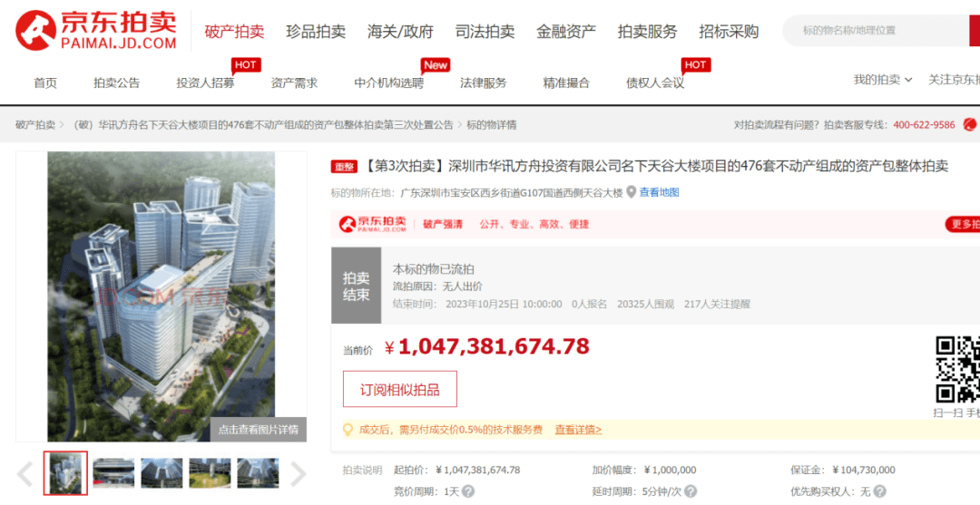
Task: Open the 司法拍卖 category
Action: (x=485, y=31)
